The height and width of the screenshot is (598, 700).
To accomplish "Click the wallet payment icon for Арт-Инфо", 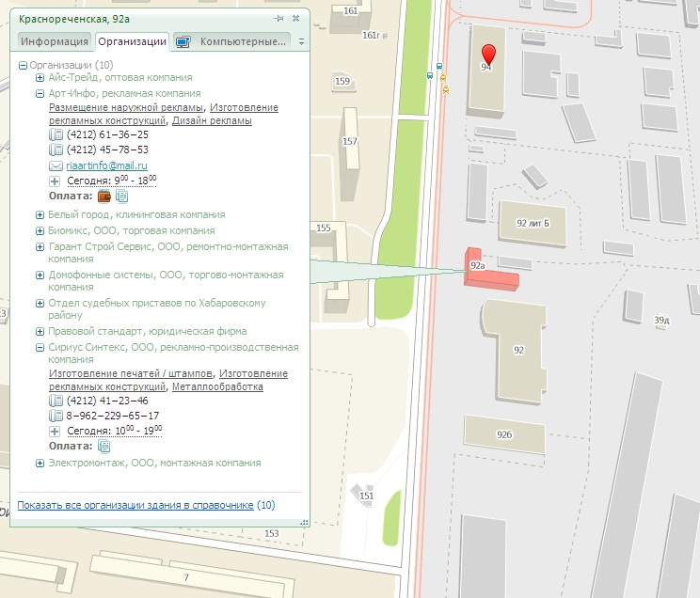I will pyautogui.click(x=104, y=197).
